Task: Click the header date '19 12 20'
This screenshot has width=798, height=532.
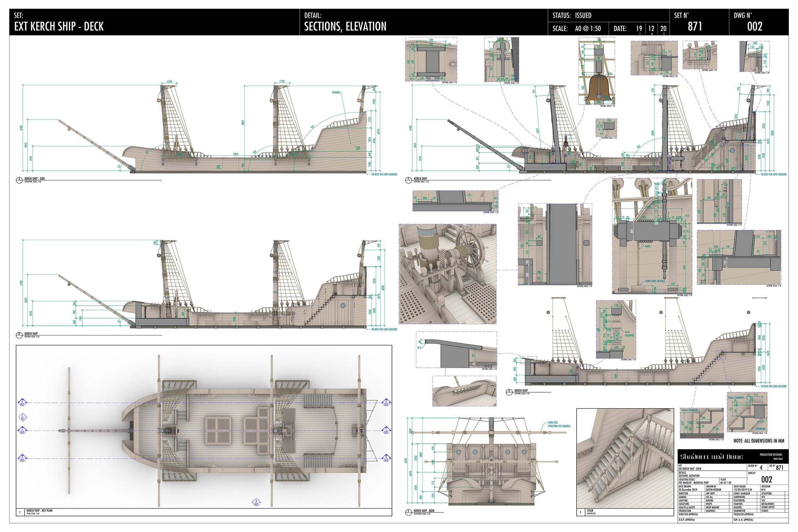Action: (x=651, y=28)
